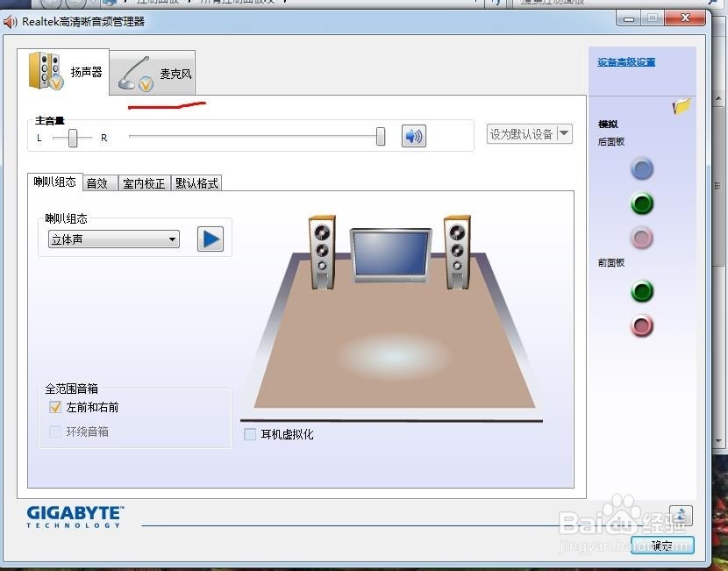Click the right speaker in the room diagram
The width and height of the screenshot is (728, 571).
pos(457,252)
